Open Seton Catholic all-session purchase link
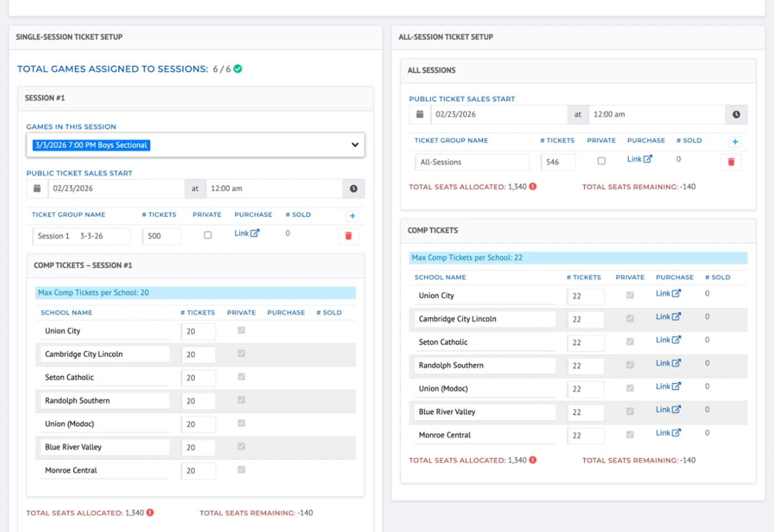The image size is (774, 532). point(668,340)
